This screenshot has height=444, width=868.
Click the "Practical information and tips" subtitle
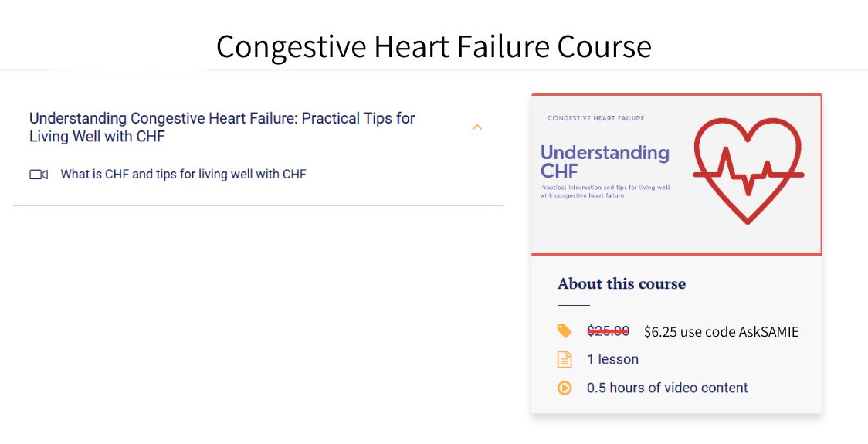pos(604,191)
